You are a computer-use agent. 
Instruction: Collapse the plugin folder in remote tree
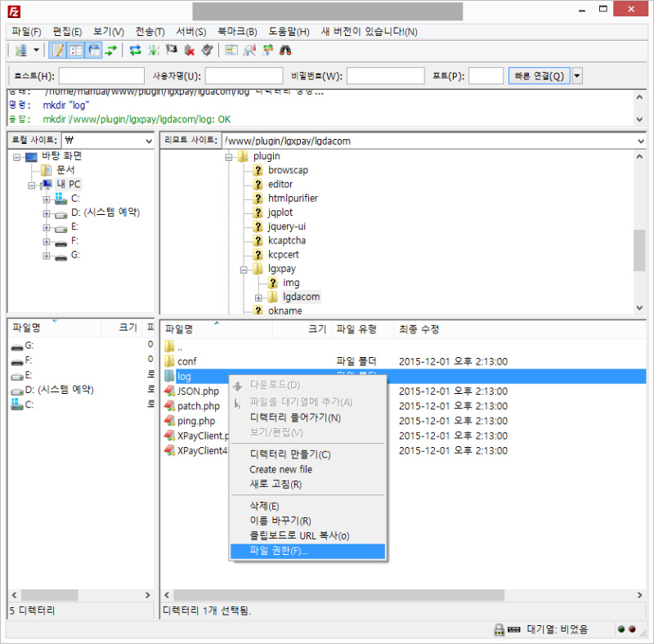click(229, 157)
